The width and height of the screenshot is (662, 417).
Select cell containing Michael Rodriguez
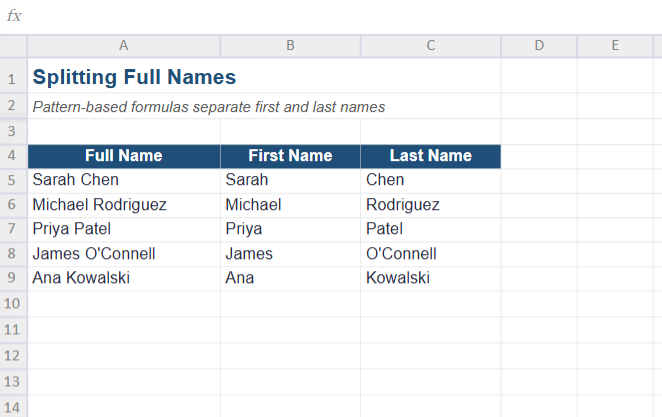point(124,205)
